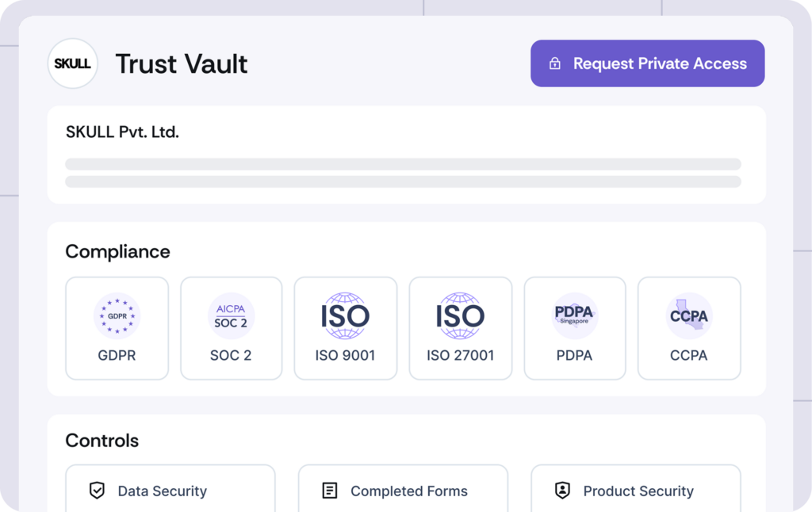The height and width of the screenshot is (512, 812).
Task: Click the GDPR stars badge icon
Action: 117,315
